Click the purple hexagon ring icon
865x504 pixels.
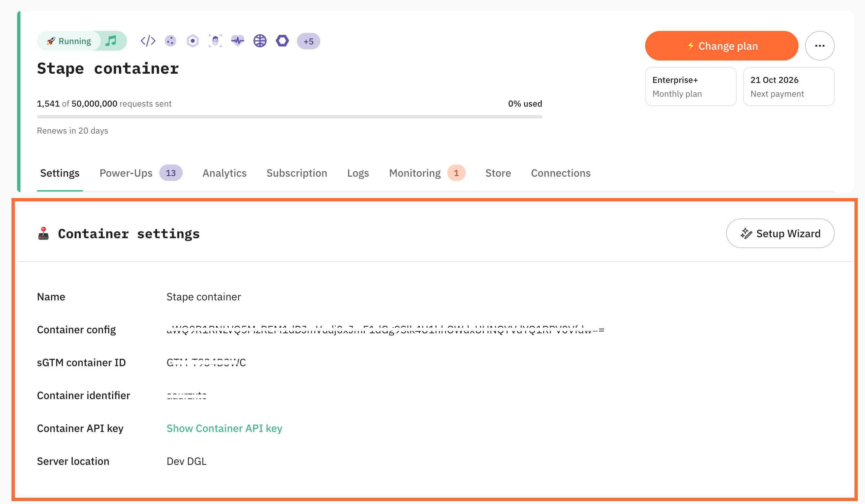(x=282, y=41)
